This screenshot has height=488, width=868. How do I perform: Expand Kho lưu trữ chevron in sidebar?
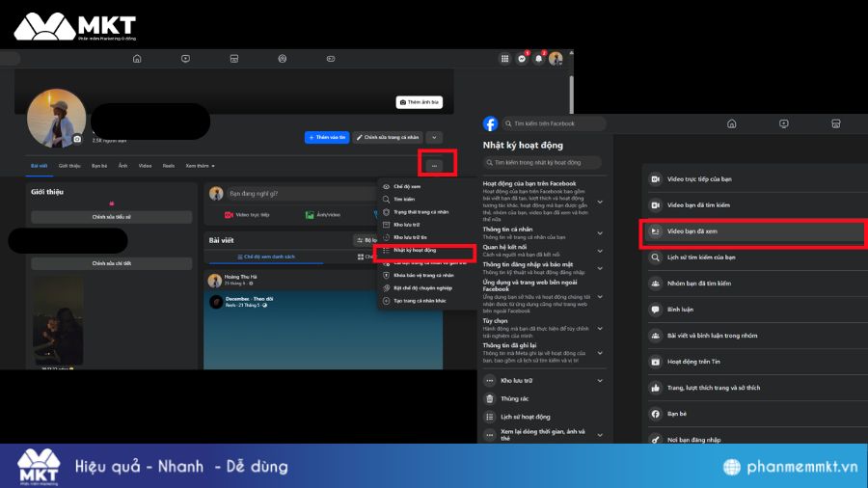600,381
